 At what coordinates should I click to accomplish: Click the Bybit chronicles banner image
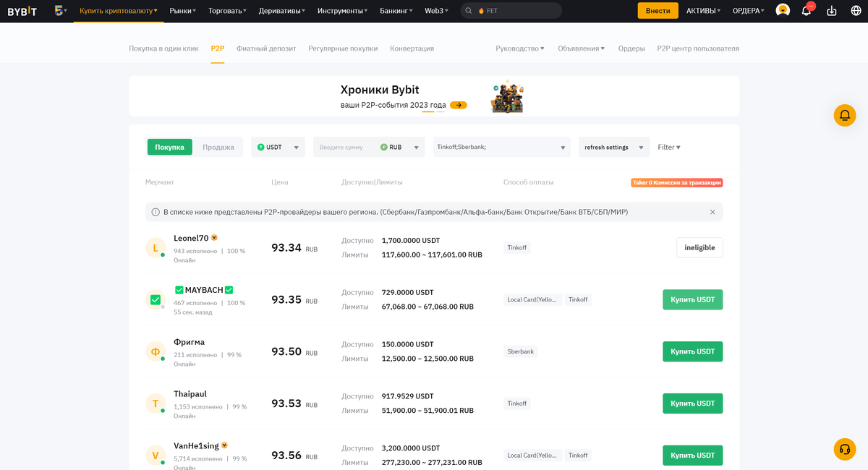[x=507, y=96]
